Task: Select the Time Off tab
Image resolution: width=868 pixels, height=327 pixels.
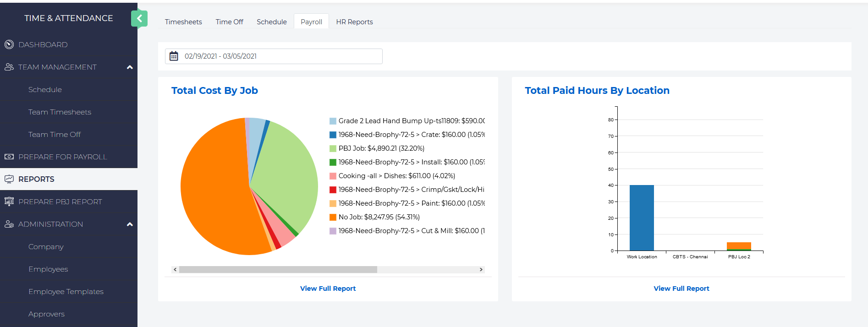Action: pyautogui.click(x=229, y=22)
